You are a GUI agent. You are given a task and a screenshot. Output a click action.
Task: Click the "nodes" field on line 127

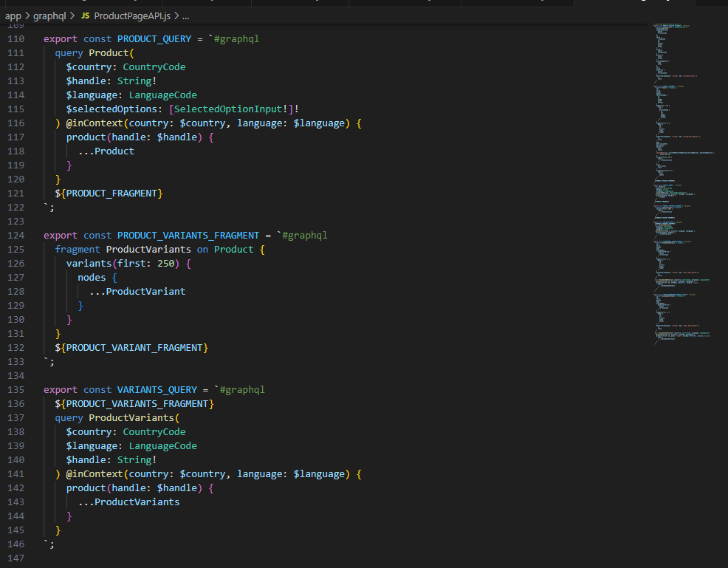[x=92, y=278]
